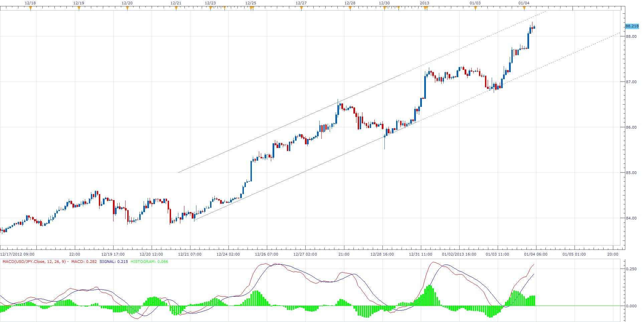The image size is (644, 322).
Task: Click the 21:00 time axis label
Action: [x=344, y=254]
